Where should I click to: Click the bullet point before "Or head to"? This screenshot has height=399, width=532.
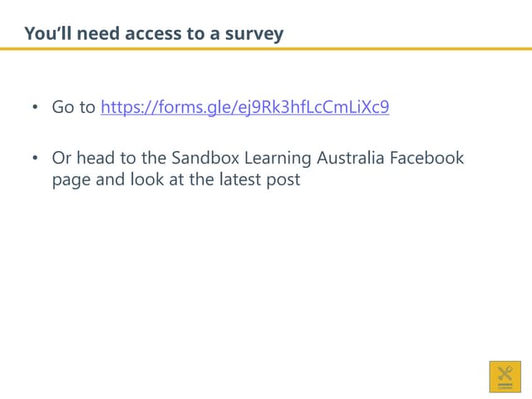click(35, 158)
